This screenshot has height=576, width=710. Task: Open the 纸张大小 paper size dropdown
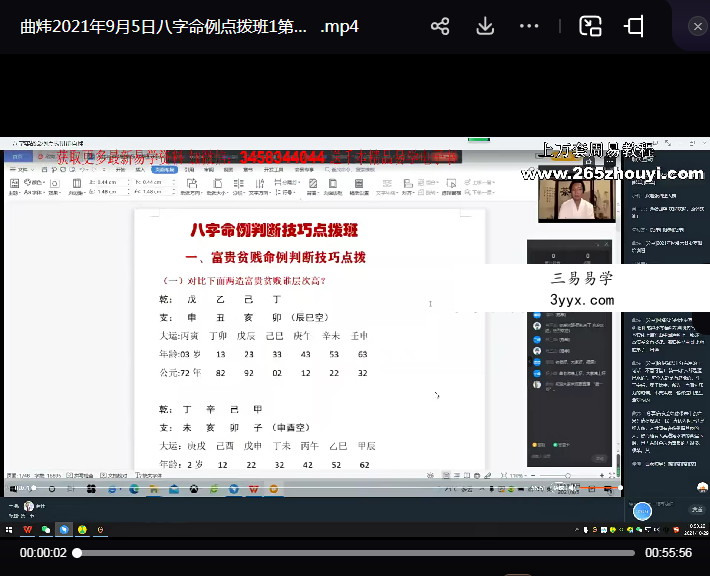click(x=218, y=187)
